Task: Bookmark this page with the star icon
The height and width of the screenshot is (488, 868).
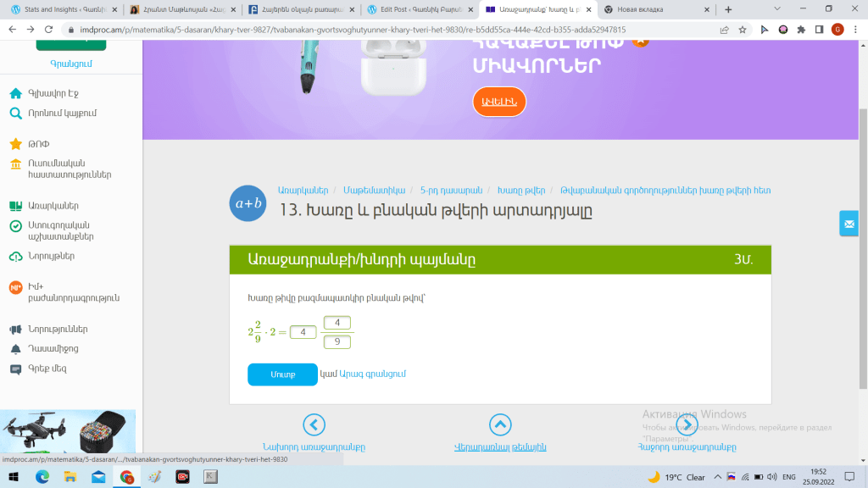Action: coord(743,29)
